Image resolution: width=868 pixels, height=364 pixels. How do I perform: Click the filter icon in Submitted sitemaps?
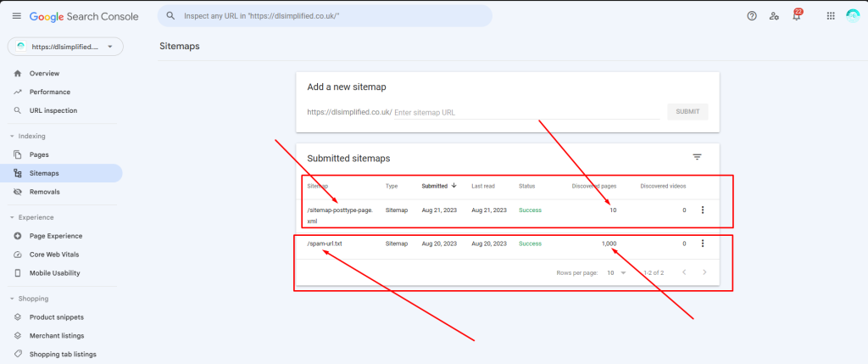coord(697,157)
